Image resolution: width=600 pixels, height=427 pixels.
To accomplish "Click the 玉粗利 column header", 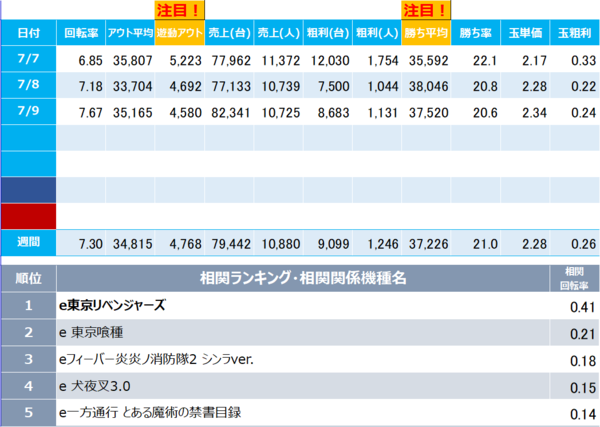I will tap(575, 33).
